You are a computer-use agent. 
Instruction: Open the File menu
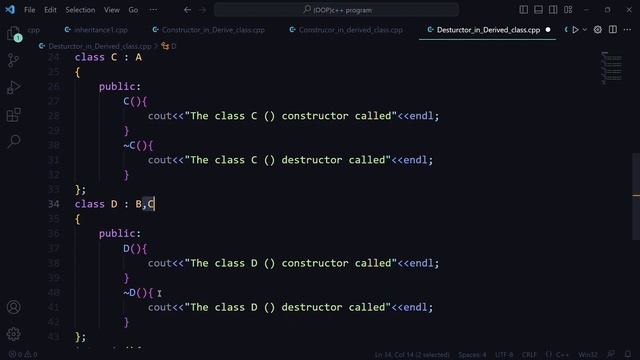[29, 10]
